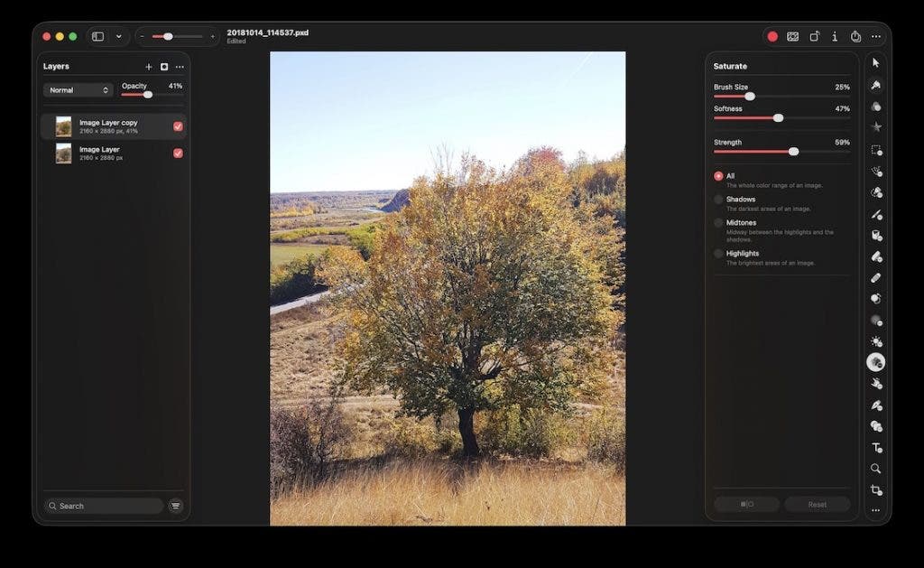Open Layers panel more options ellipsis
Viewport: 924px width, 568px height.
180,67
